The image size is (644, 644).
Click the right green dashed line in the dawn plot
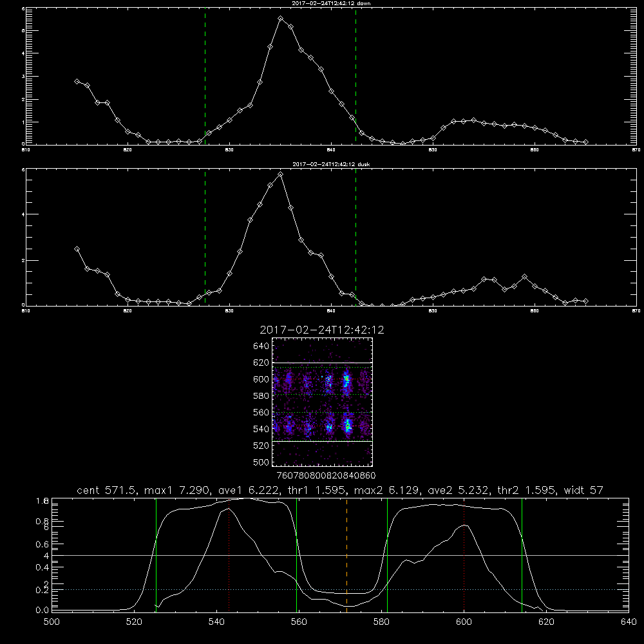[355, 76]
